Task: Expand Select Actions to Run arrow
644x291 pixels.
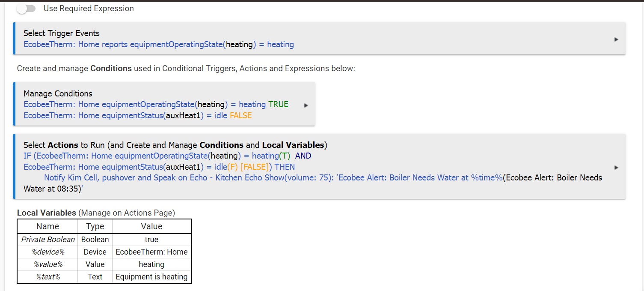Action: pyautogui.click(x=616, y=168)
